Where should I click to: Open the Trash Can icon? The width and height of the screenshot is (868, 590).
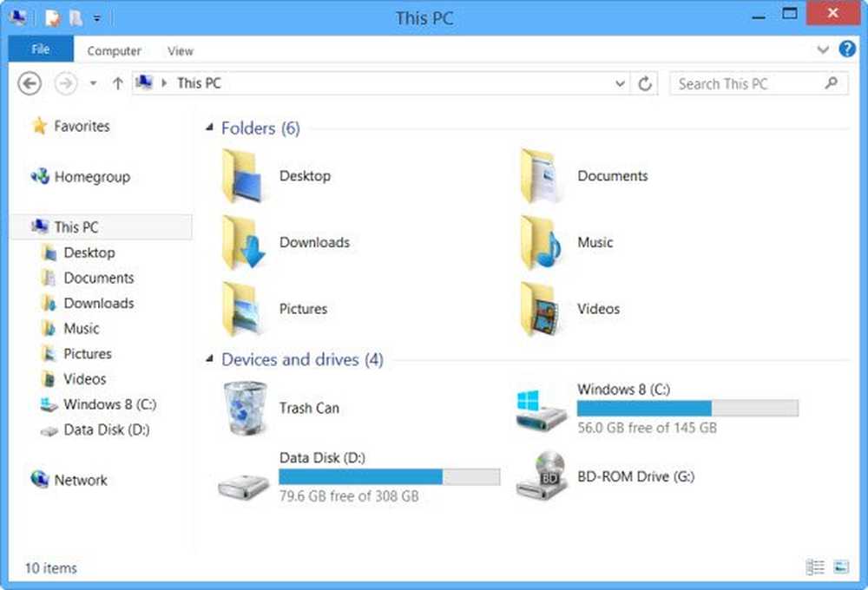coord(246,408)
